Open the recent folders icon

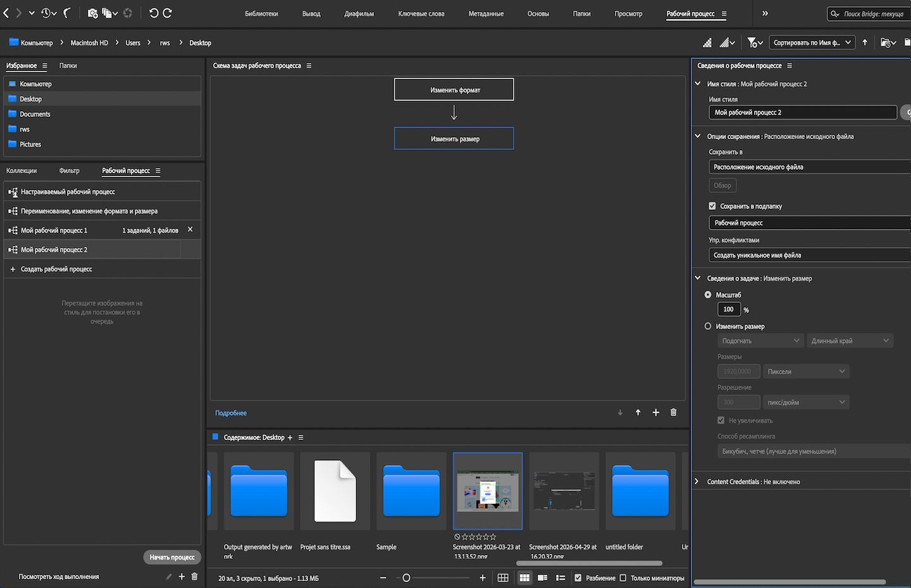pos(889,42)
